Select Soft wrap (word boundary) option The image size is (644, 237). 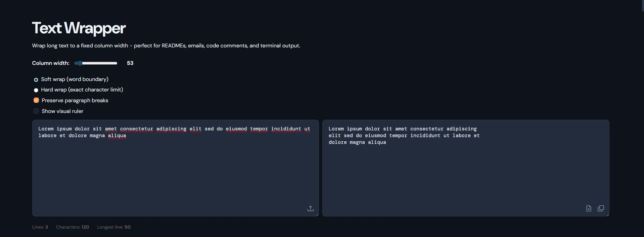point(36,80)
